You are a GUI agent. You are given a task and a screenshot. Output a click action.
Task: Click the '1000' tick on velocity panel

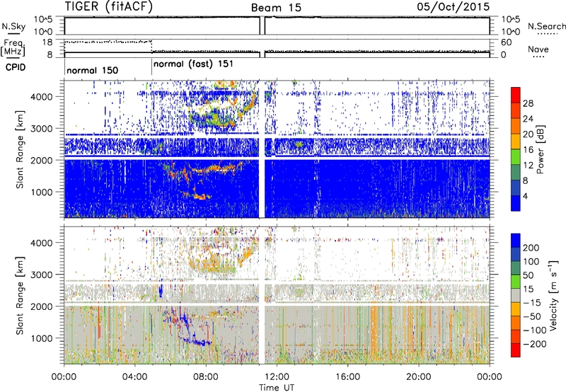[x=42, y=338]
